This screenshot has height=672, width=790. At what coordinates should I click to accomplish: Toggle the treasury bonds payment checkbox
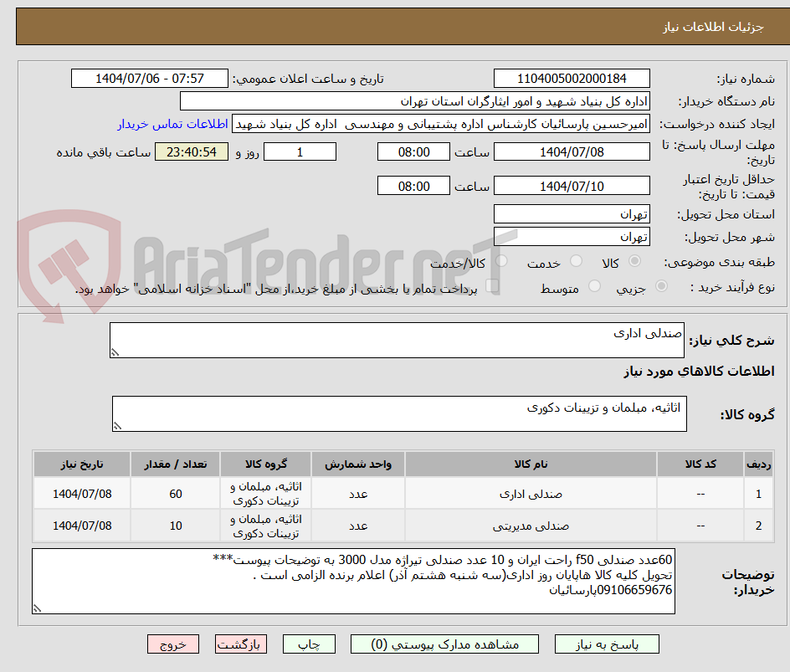492,286
